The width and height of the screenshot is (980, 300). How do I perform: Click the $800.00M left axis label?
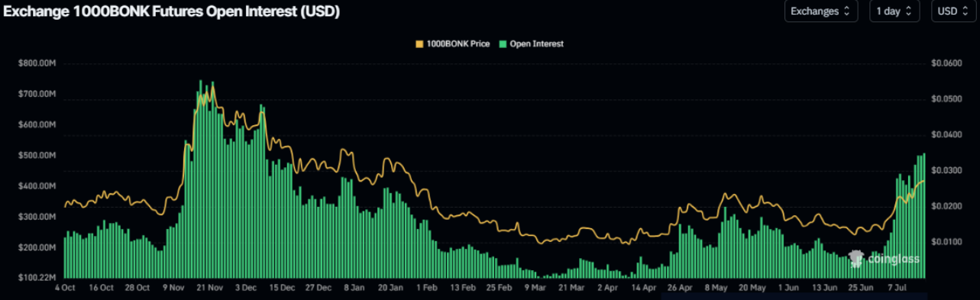37,63
